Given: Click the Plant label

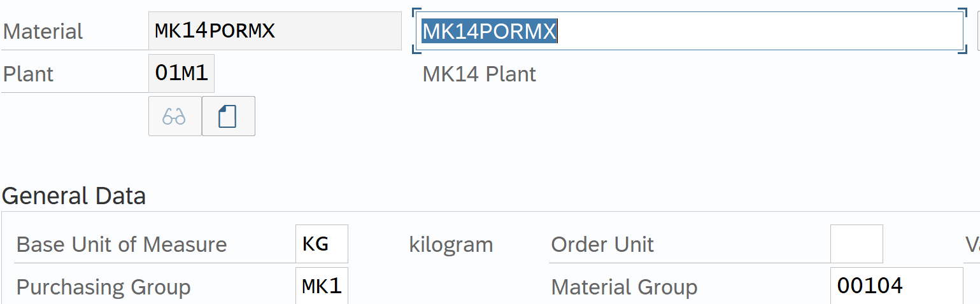Looking at the screenshot, I should pos(29,74).
